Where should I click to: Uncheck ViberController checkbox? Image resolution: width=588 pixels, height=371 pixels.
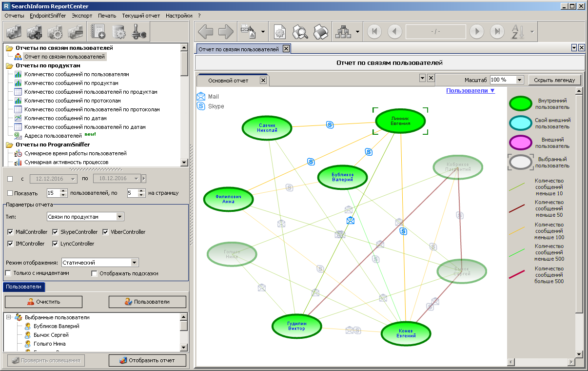click(105, 232)
